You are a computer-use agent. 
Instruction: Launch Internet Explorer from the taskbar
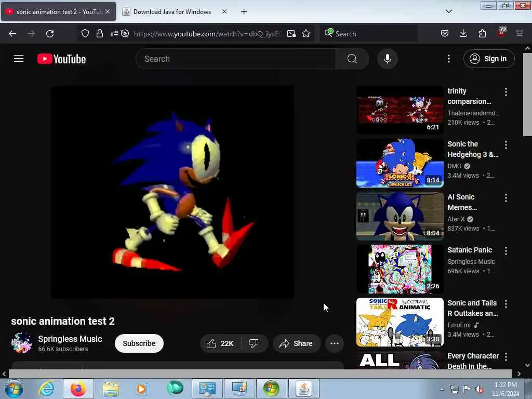point(46,389)
